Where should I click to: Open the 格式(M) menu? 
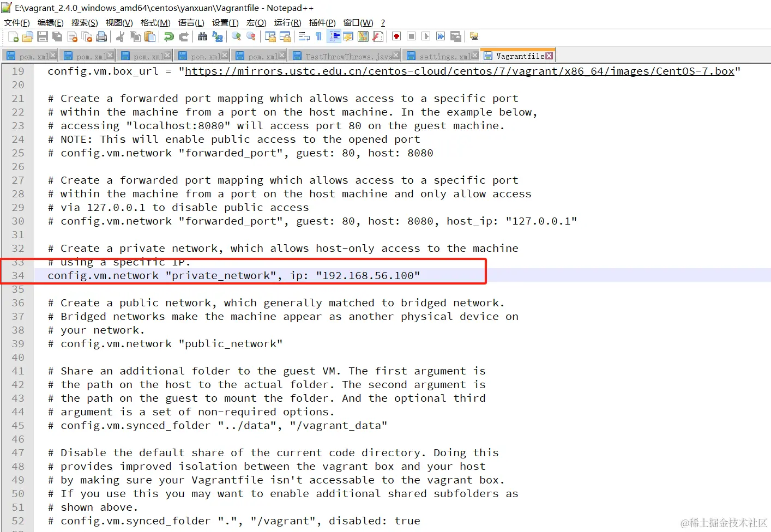(155, 22)
